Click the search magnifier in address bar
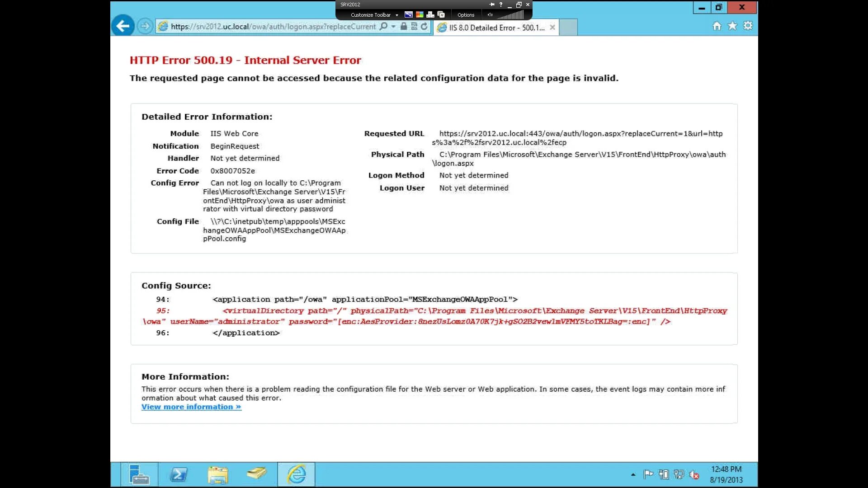This screenshot has width=868, height=488. coord(384,27)
